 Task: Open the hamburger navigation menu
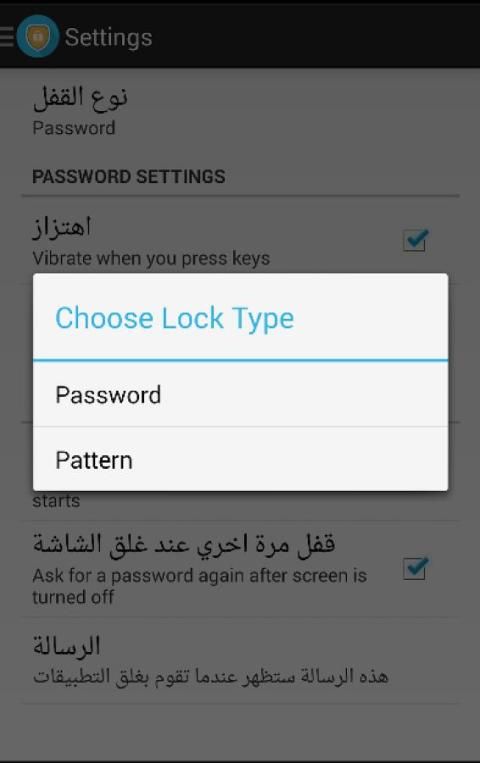tap(7, 37)
